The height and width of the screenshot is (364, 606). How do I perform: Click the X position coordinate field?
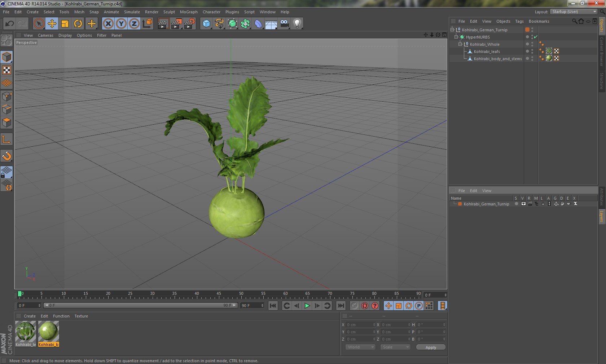click(x=361, y=325)
